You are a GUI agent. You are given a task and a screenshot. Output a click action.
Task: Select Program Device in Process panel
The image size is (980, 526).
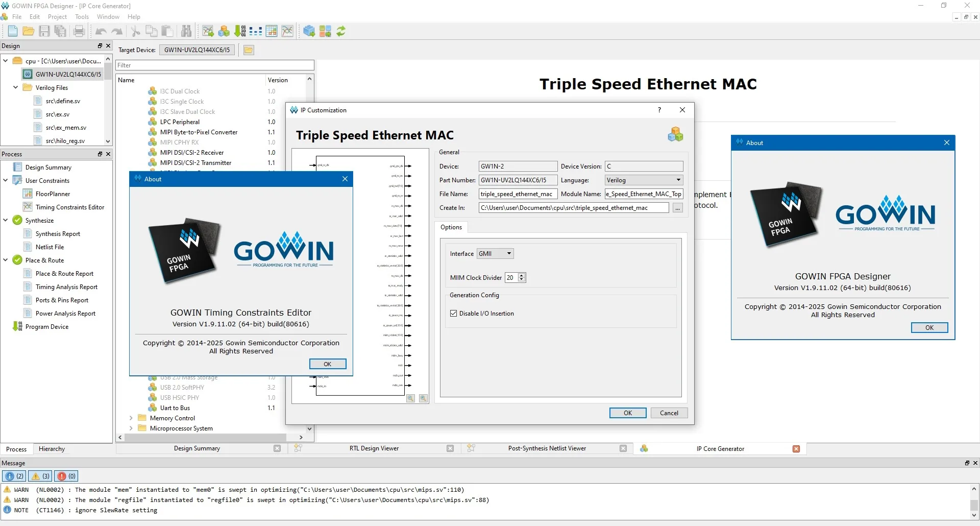coord(46,327)
